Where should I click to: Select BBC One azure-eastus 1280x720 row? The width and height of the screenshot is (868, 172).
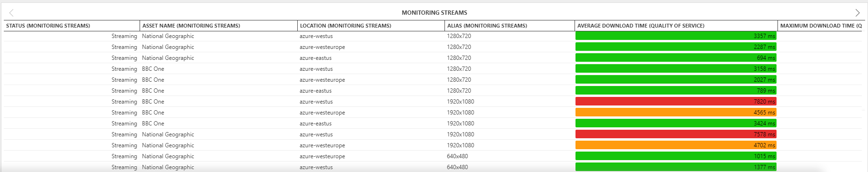pos(433,91)
